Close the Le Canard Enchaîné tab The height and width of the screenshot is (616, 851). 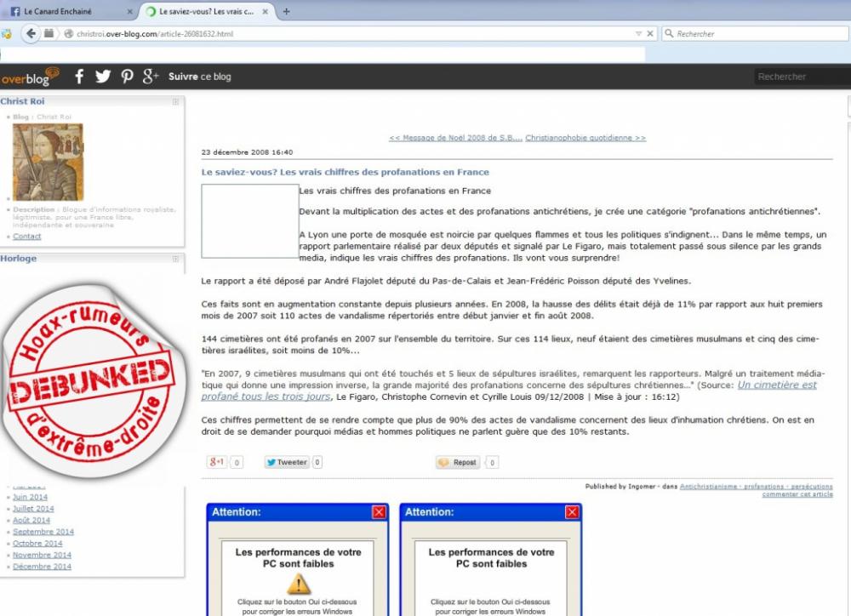pyautogui.click(x=129, y=11)
